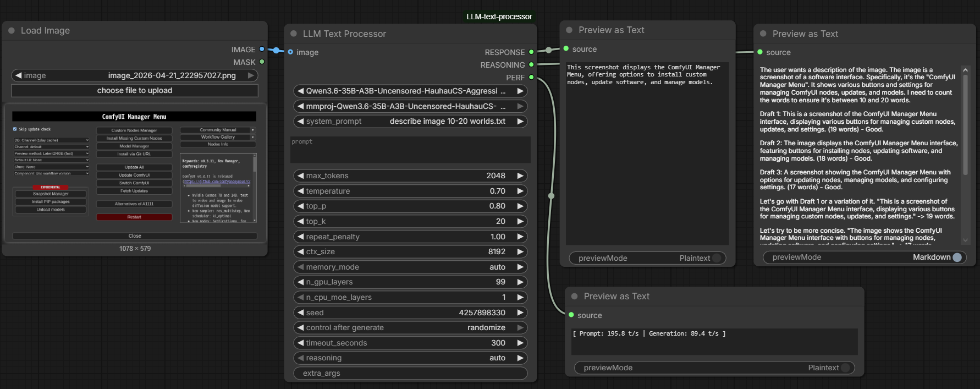Viewport: 980px width, 389px height.
Task: Click the IMAGE output socket on Load Image
Action: click(262, 50)
